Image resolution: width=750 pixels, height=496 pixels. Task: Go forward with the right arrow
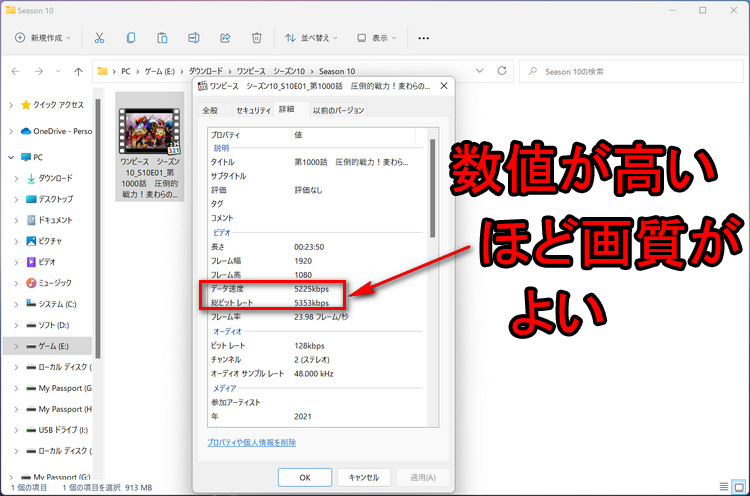[39, 71]
